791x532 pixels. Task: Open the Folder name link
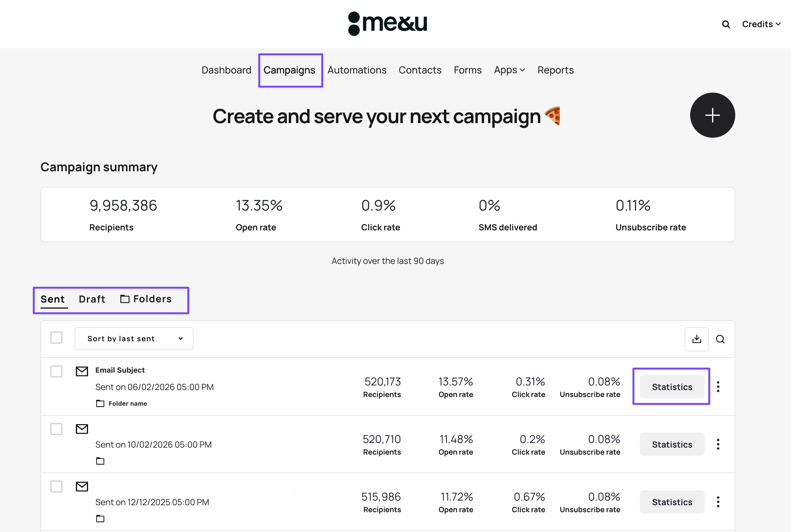tap(128, 403)
